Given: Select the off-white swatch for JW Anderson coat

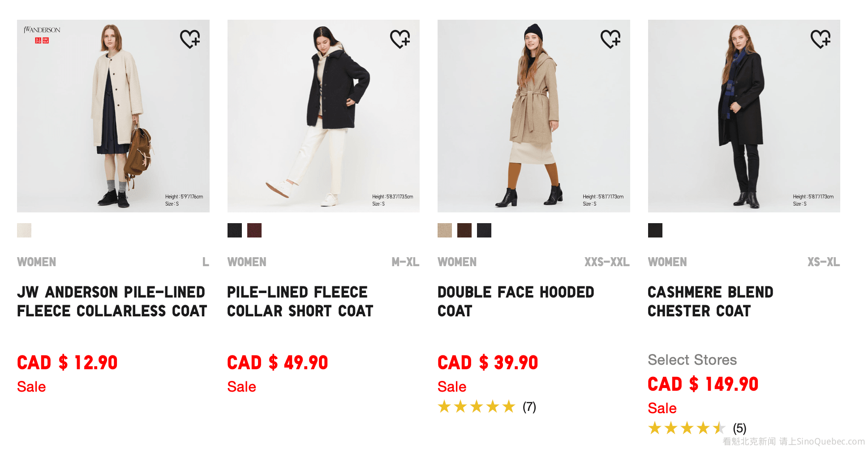Looking at the screenshot, I should coord(24,230).
